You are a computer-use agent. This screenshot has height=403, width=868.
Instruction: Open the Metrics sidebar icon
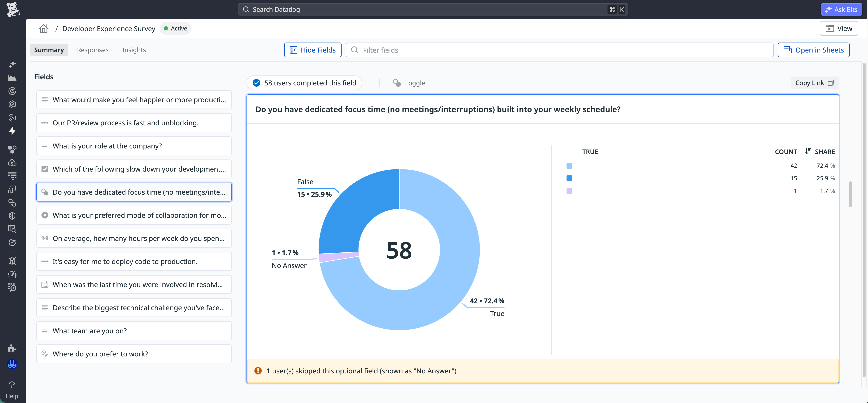pyautogui.click(x=12, y=78)
